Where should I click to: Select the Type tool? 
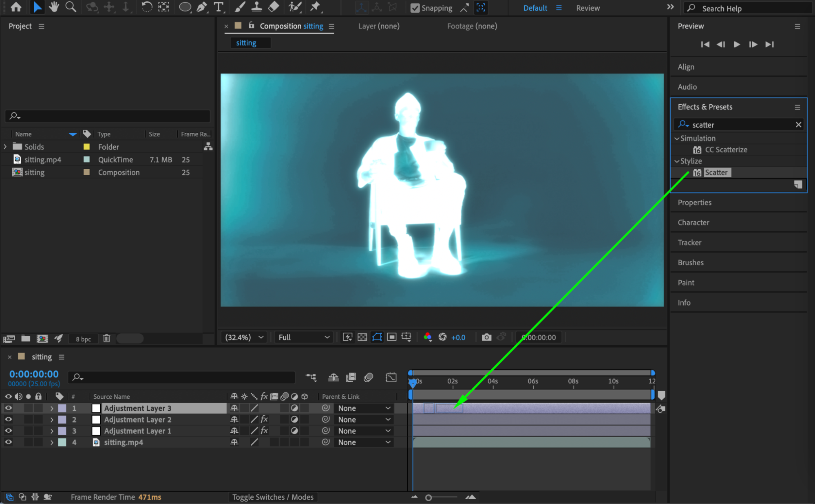coord(219,7)
